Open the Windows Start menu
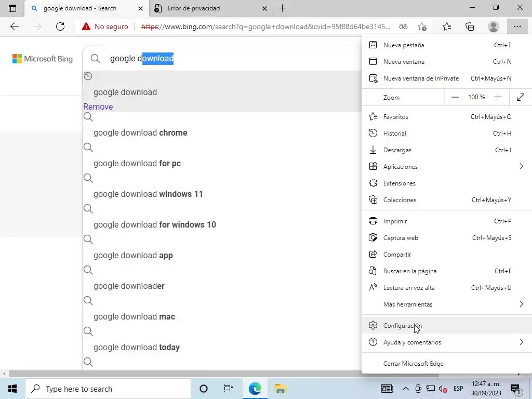532x399 pixels. pyautogui.click(x=12, y=389)
